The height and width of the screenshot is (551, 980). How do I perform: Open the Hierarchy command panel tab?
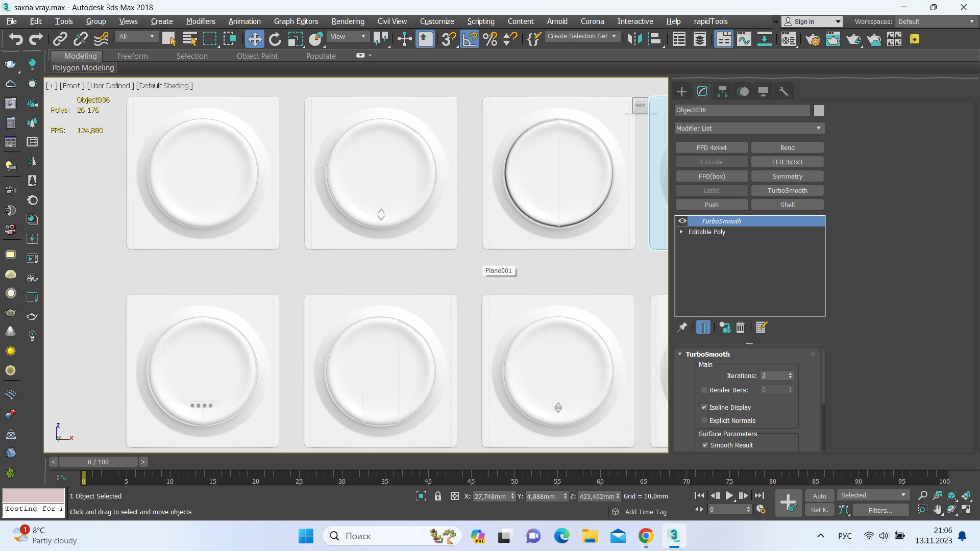pos(722,92)
